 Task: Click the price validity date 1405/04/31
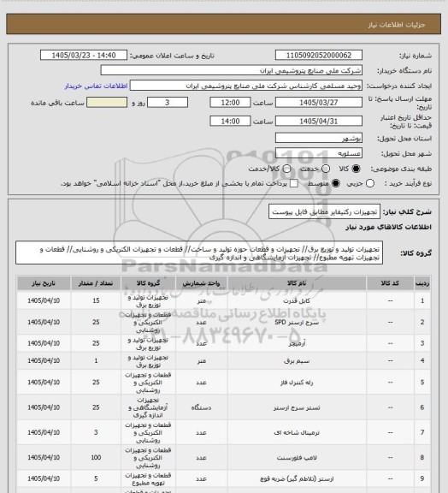click(x=319, y=121)
